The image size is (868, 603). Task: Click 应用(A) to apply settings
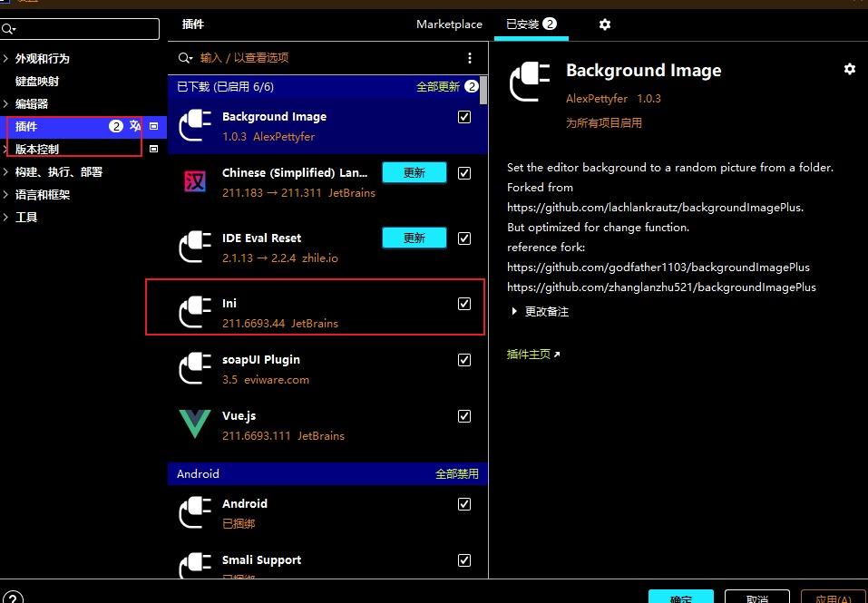[834, 597]
